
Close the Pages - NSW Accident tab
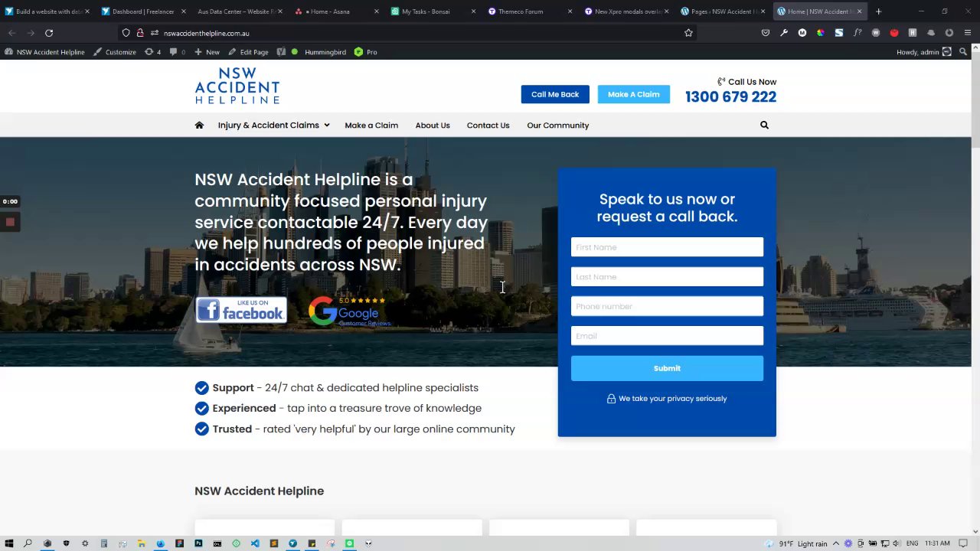coord(763,11)
